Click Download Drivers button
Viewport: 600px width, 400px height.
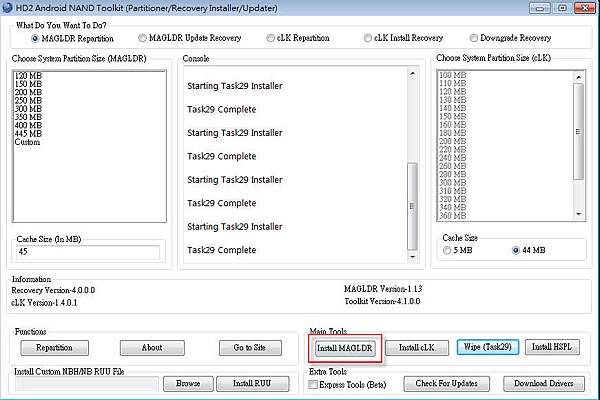point(544,384)
